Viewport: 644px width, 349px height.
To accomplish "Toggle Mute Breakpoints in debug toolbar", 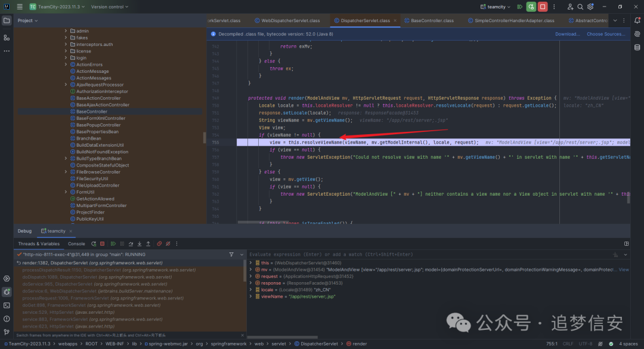I will coord(167,243).
